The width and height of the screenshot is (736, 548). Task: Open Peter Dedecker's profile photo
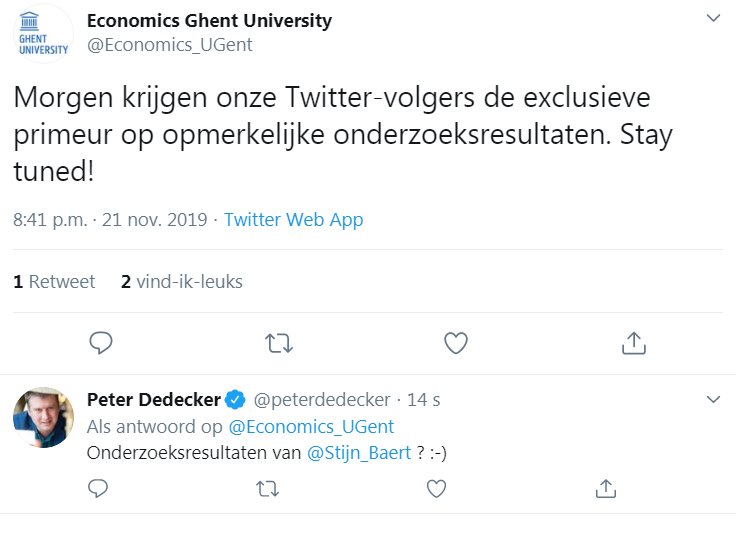pyautogui.click(x=43, y=417)
